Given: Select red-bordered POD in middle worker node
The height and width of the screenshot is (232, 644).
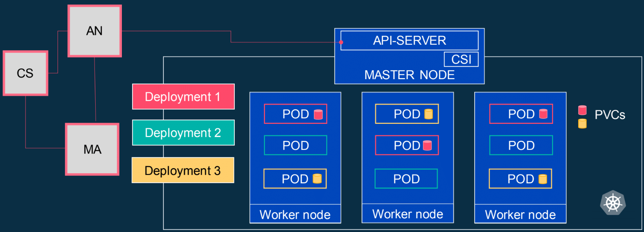Looking at the screenshot, I should [407, 145].
